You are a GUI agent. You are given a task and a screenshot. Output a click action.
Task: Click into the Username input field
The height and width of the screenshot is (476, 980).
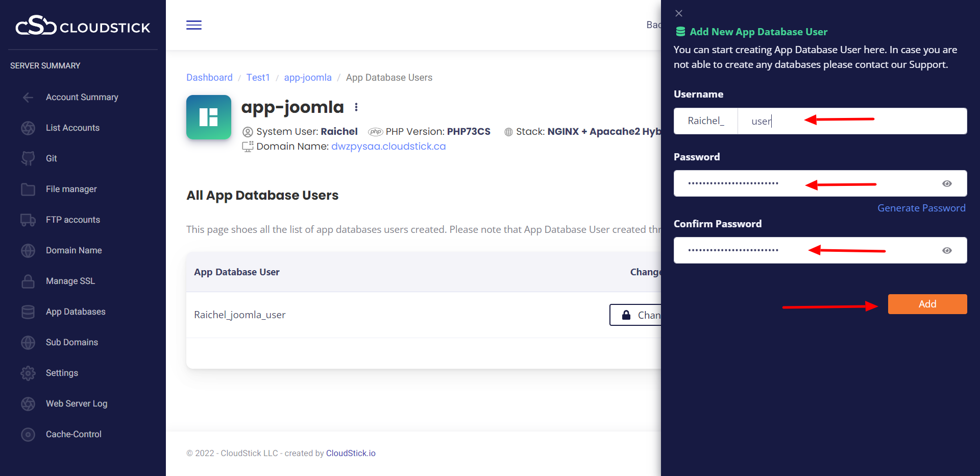[x=851, y=121]
